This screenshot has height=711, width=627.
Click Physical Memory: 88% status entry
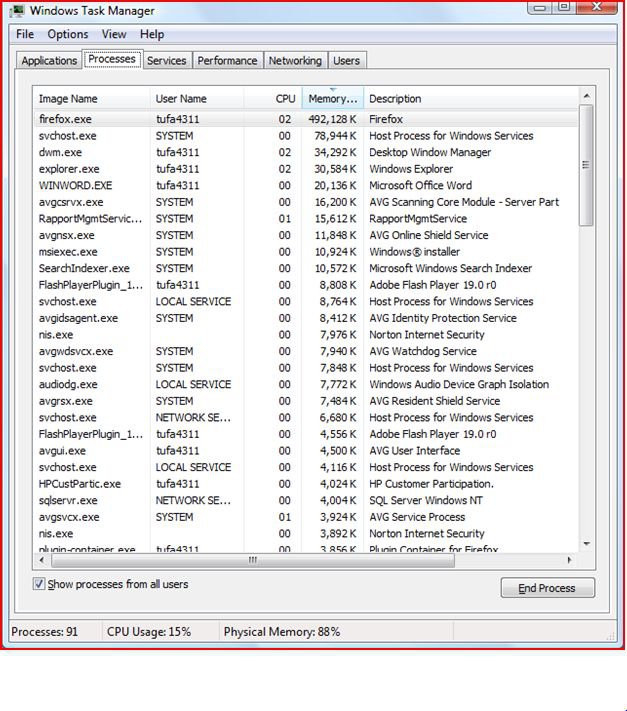point(282,632)
